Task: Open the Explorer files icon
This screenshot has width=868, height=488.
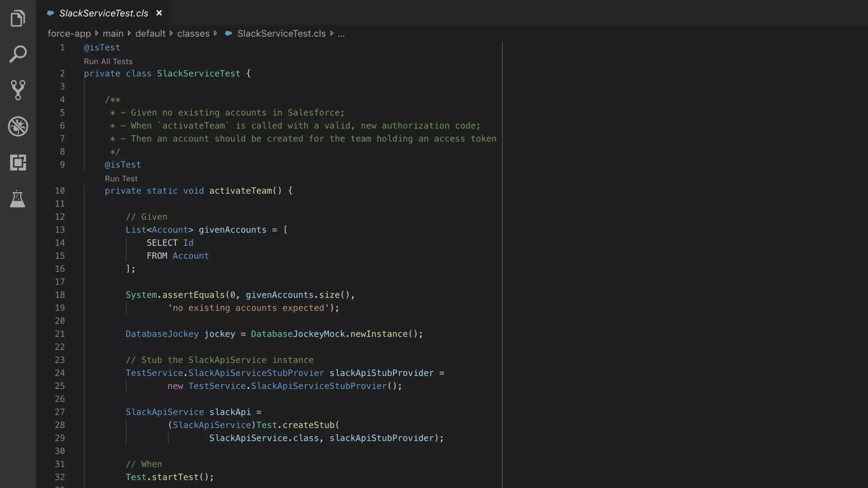Action: point(18,18)
